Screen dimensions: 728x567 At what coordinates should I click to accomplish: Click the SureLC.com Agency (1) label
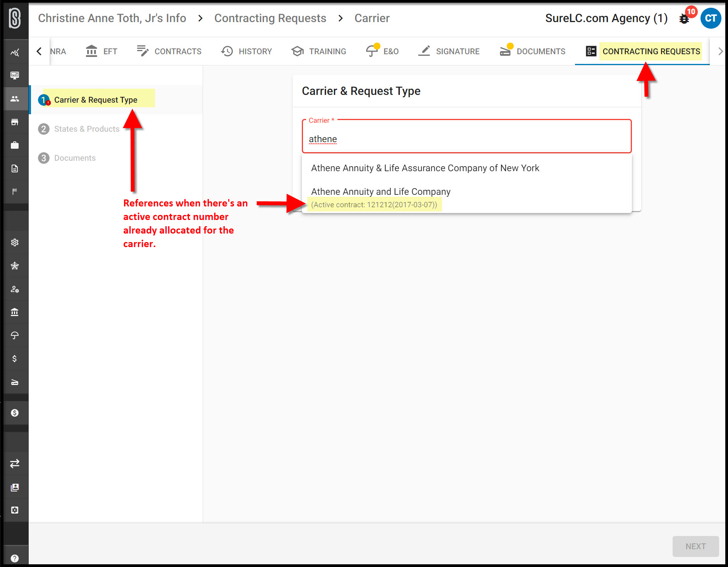point(606,18)
